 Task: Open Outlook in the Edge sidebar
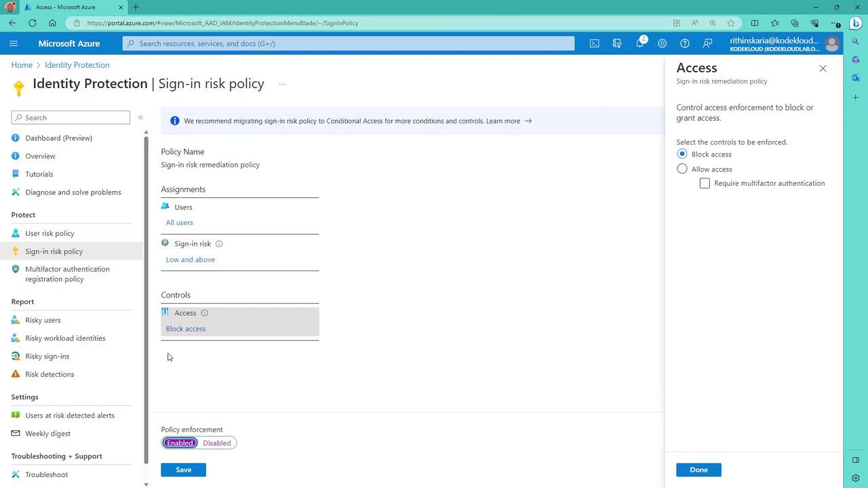click(856, 78)
